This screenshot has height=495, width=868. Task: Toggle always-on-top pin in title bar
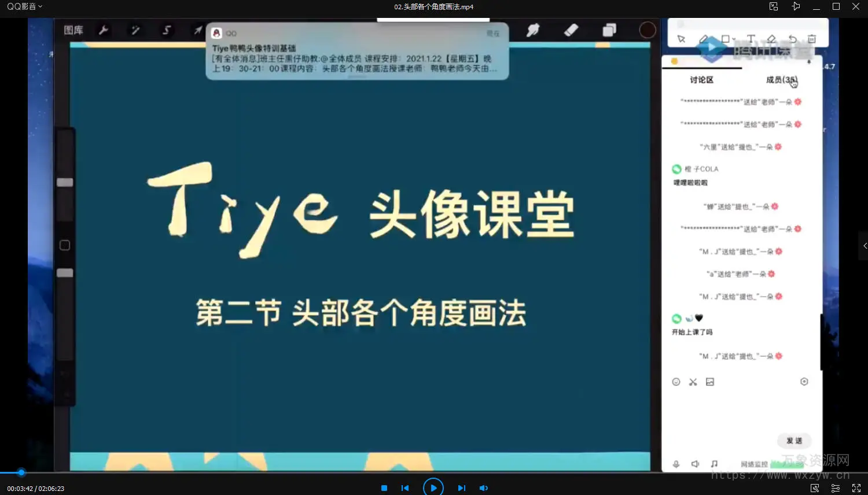[x=796, y=6]
